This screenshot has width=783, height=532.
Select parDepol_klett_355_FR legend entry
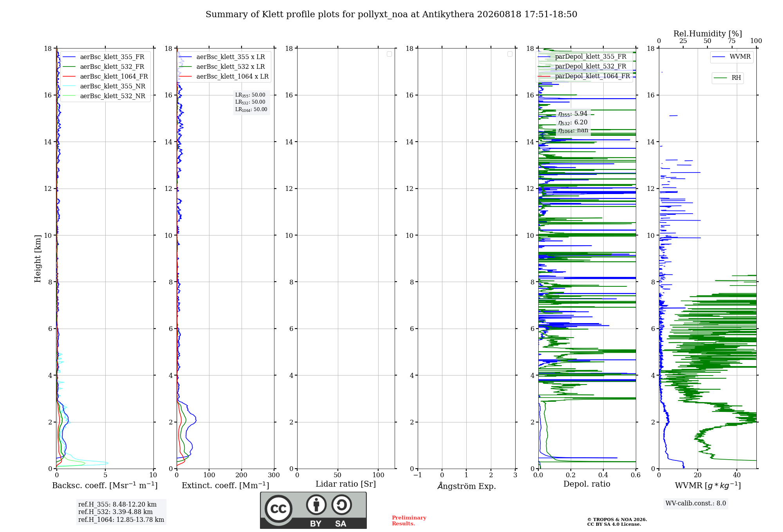(x=583, y=57)
